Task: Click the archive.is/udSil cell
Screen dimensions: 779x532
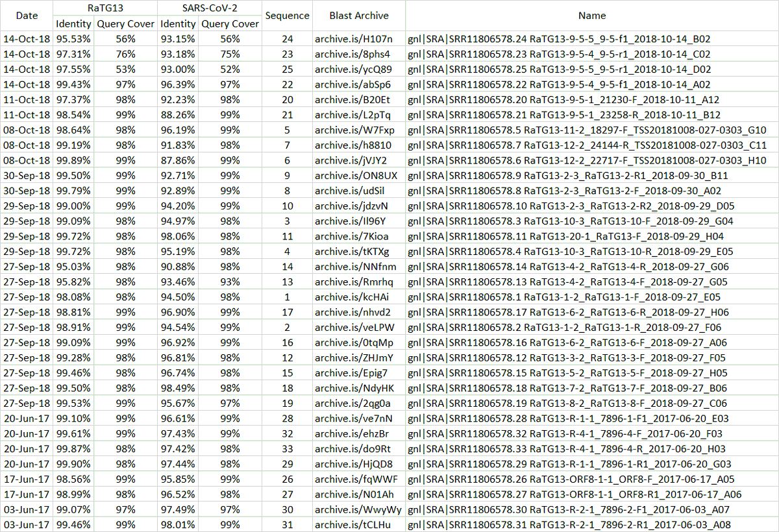Action: pyautogui.click(x=359, y=191)
